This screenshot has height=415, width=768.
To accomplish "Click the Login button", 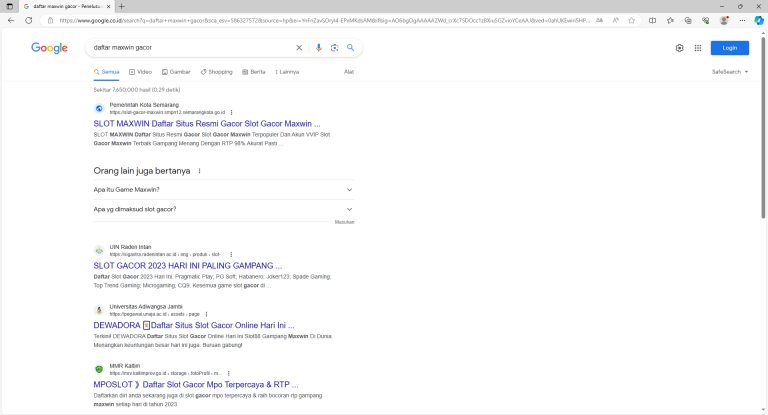I will pos(730,48).
